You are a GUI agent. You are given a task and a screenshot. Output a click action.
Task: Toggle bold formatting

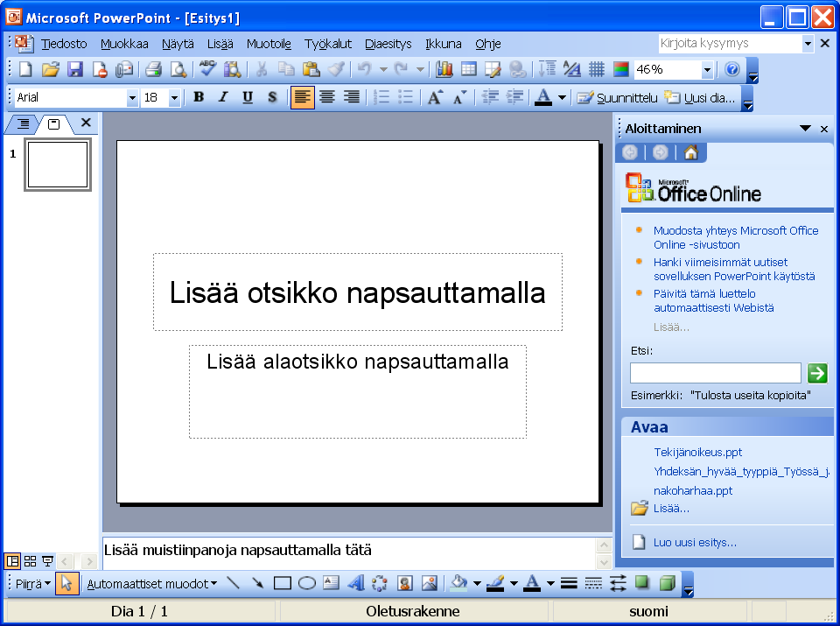(199, 97)
